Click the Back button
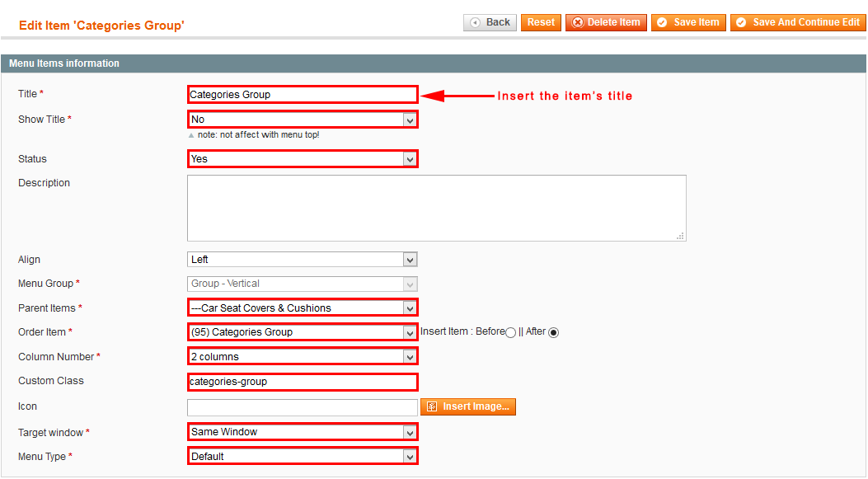This screenshot has width=868, height=479. (x=490, y=23)
